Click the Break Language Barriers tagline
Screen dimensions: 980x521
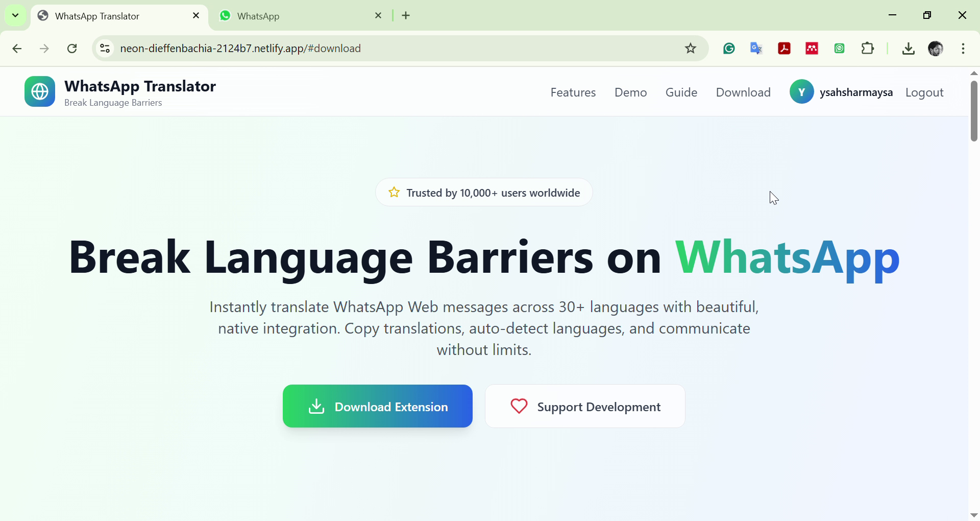113,103
